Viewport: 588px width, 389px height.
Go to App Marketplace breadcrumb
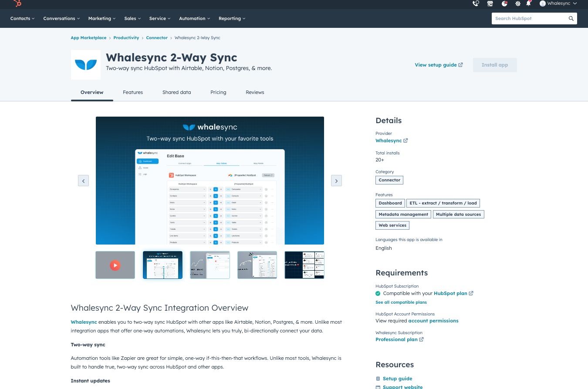click(x=88, y=38)
